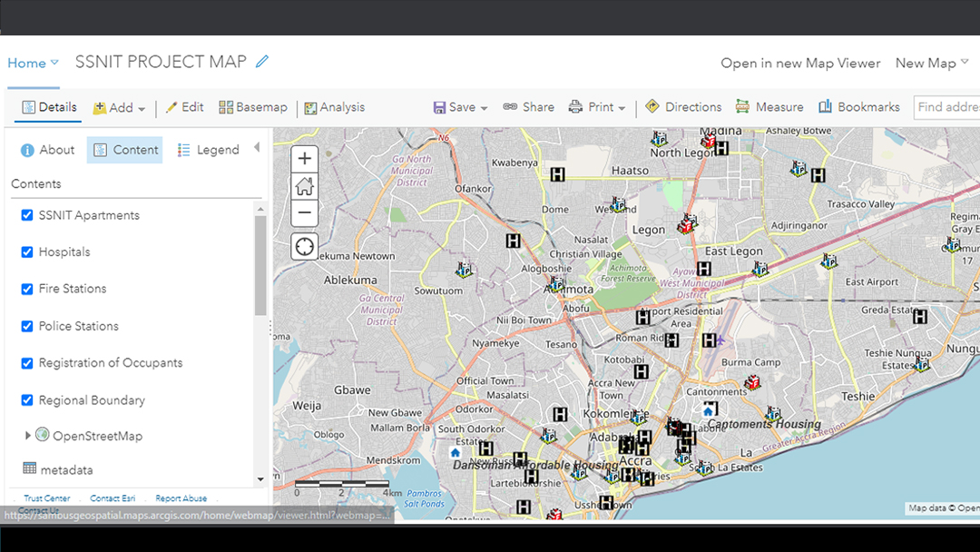The image size is (980, 552).
Task: Click the hospital marker beside North Legon
Action: pos(722,148)
